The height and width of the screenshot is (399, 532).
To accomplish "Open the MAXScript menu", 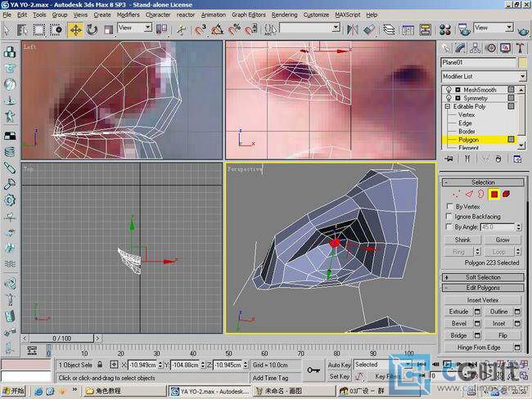I will point(347,15).
